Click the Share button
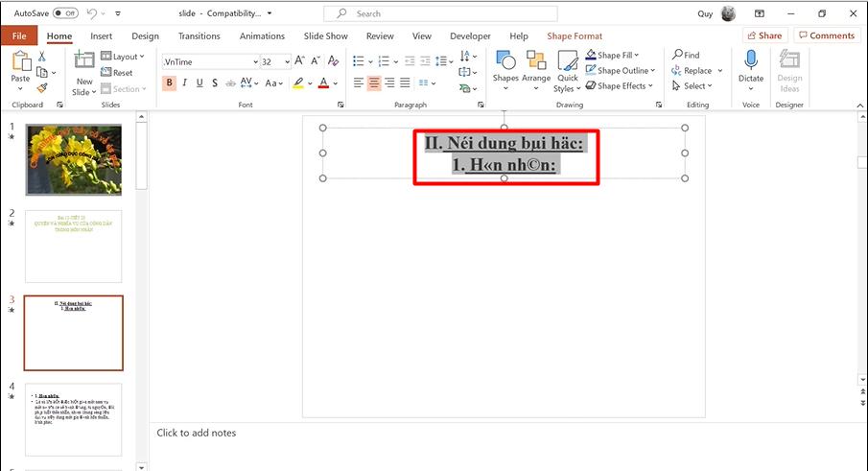The image size is (868, 471). coord(763,35)
